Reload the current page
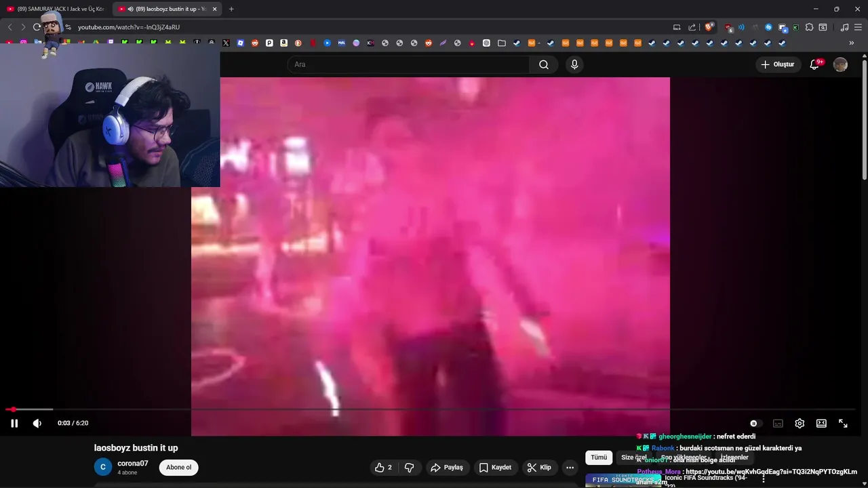Screen dimensions: 868x488 tap(37, 27)
